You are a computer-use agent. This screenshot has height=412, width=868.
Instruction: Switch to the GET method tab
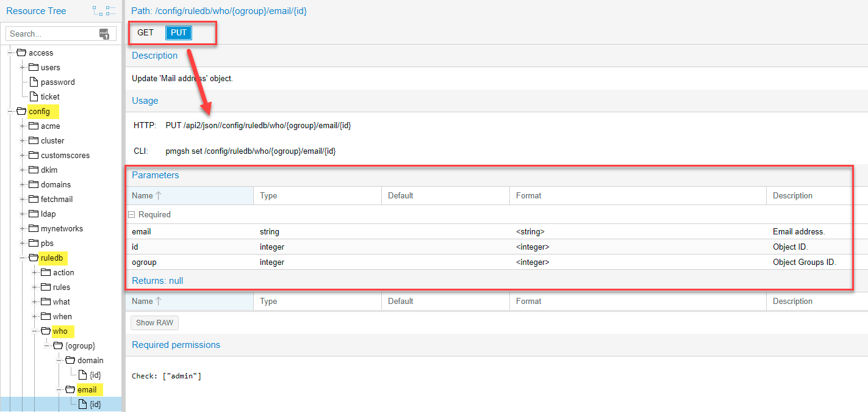pos(145,33)
